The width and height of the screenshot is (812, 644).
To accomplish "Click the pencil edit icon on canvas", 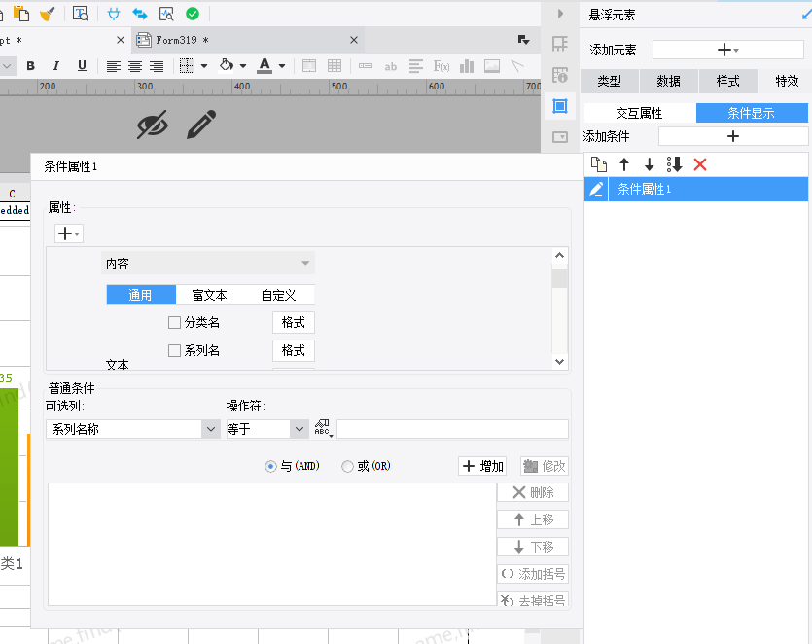I will [x=201, y=125].
